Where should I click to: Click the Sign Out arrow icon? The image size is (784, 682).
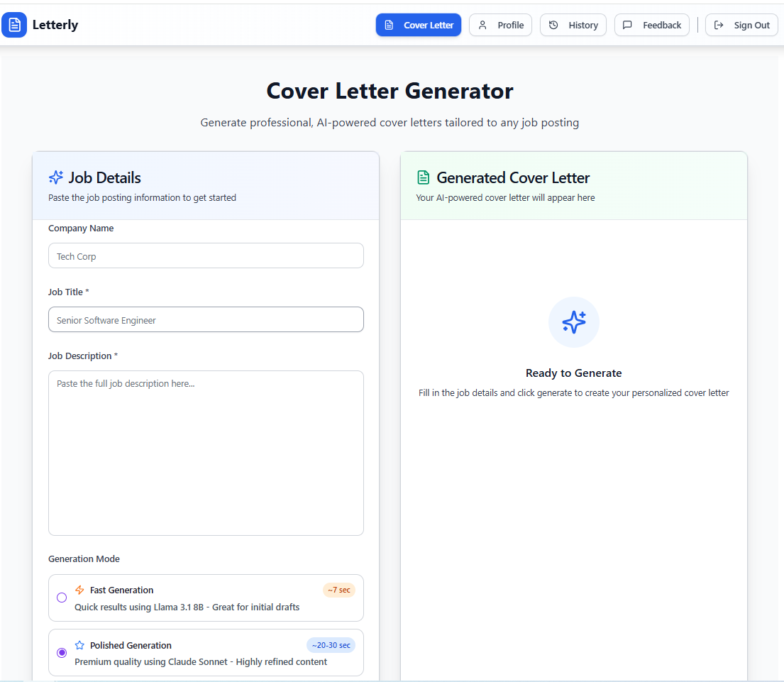719,25
